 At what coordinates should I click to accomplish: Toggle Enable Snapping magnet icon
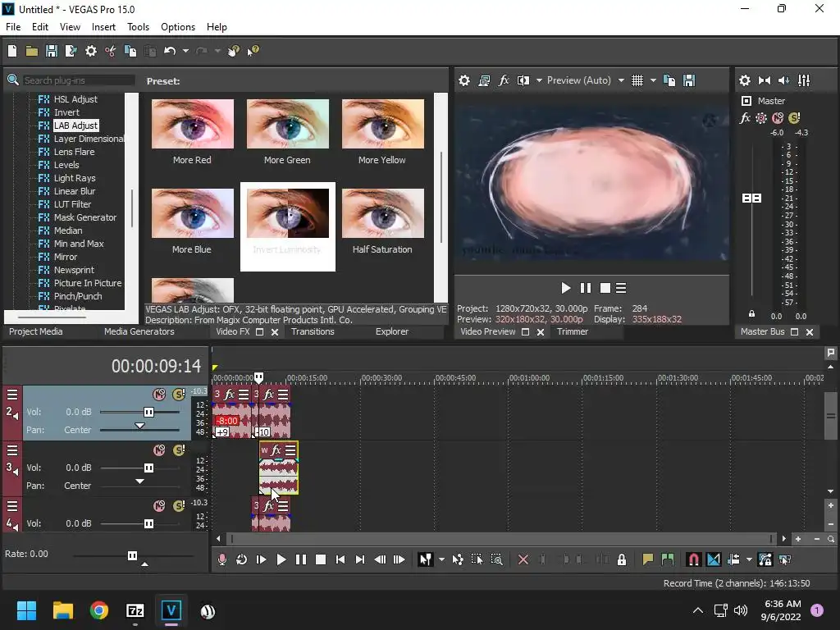693,559
